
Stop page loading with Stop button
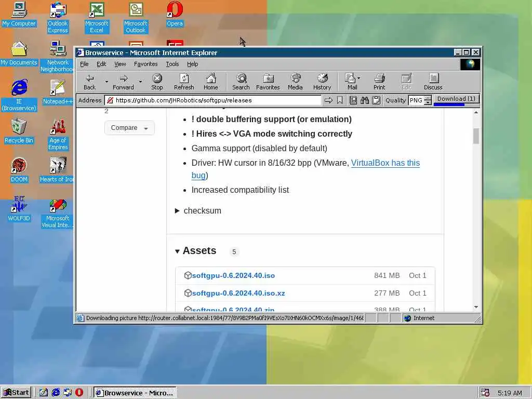click(157, 82)
